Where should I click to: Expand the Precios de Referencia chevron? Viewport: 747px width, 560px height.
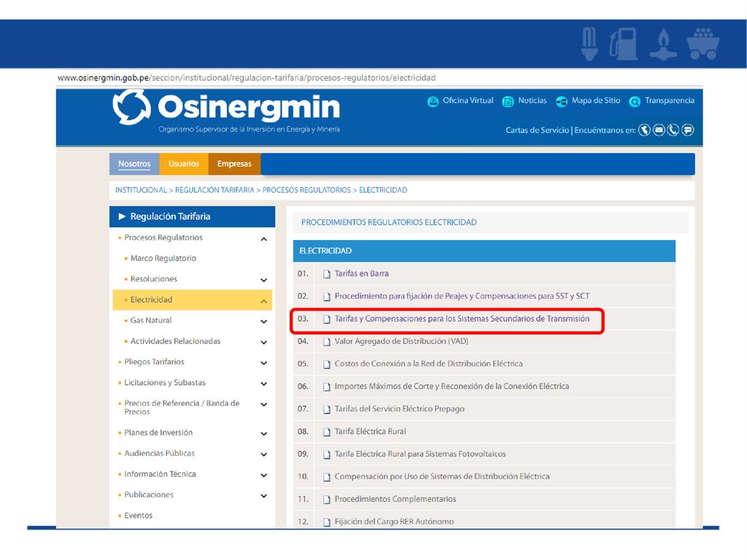tap(264, 404)
